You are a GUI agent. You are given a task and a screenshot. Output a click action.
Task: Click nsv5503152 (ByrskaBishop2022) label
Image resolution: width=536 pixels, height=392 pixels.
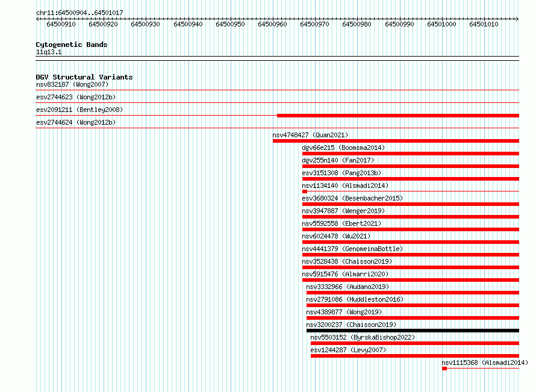363,337
